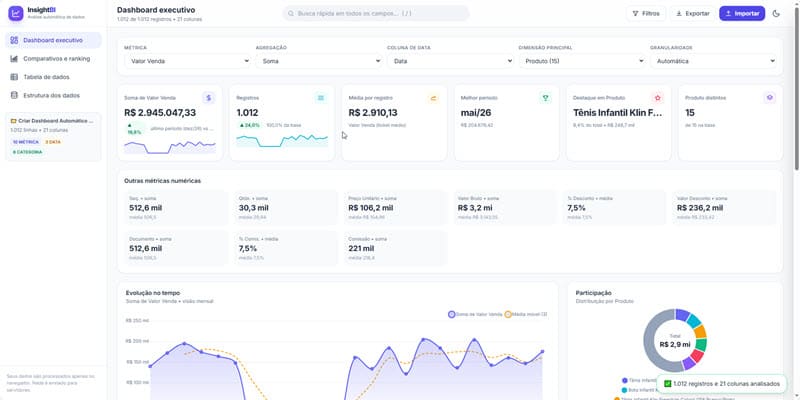This screenshot has width=800, height=400.
Task: Click the Participação panel title
Action: (x=593, y=293)
